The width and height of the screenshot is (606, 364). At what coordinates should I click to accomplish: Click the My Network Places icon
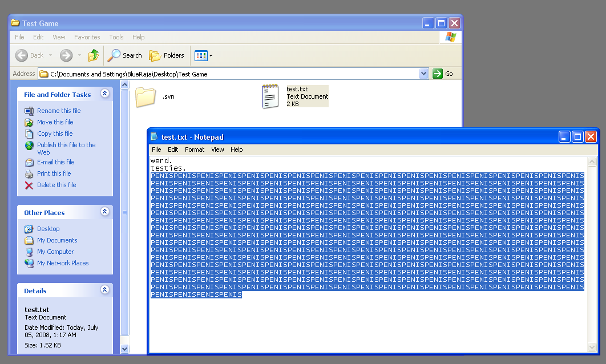(x=29, y=264)
